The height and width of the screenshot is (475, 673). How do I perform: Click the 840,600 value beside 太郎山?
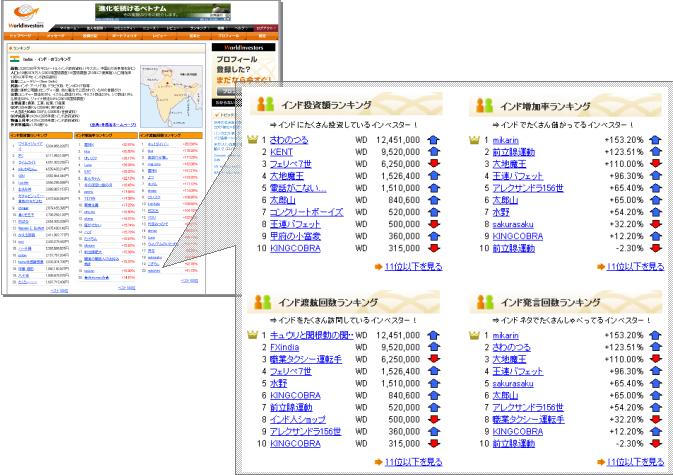(x=403, y=200)
